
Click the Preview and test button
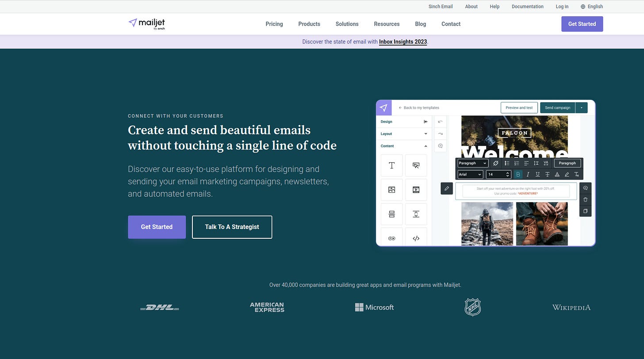(x=519, y=107)
